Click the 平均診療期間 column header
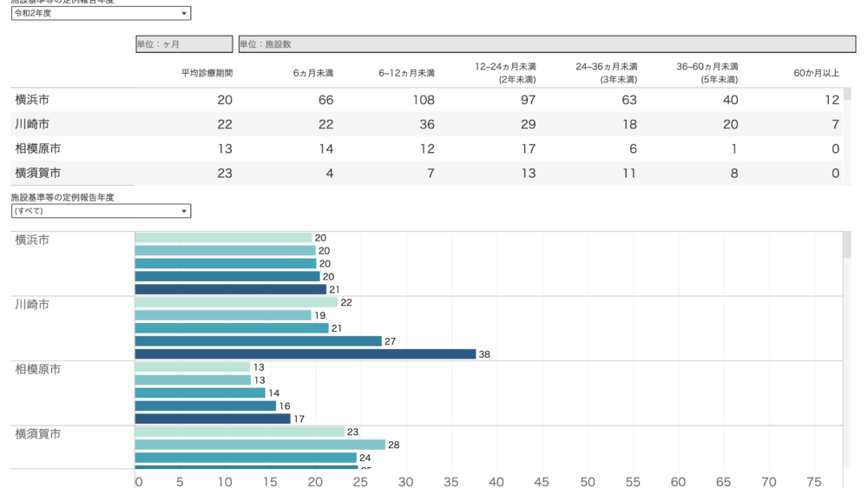868x488 pixels. (207, 74)
